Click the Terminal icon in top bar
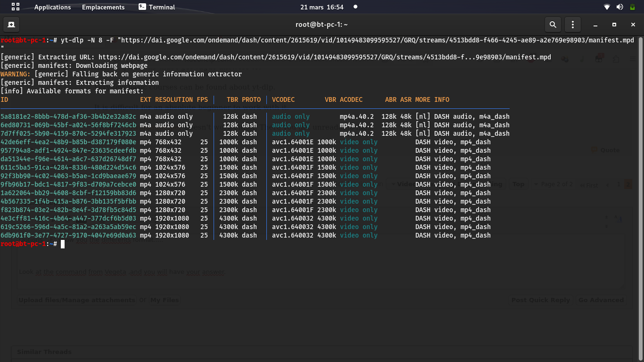 tap(142, 7)
